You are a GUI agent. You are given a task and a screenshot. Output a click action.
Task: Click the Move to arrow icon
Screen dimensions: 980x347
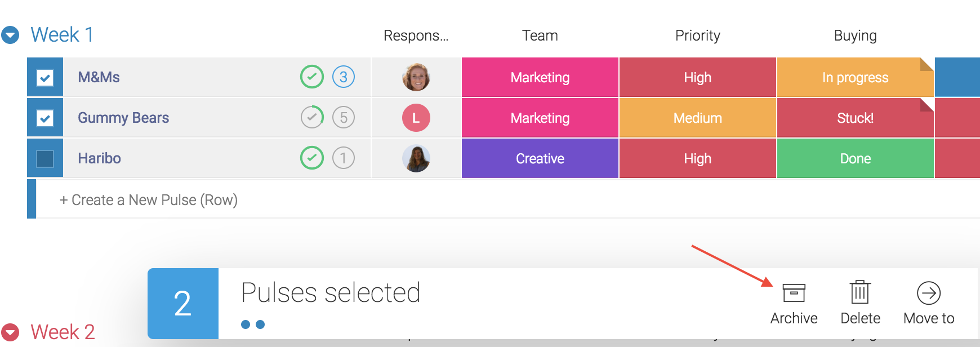[x=929, y=293]
